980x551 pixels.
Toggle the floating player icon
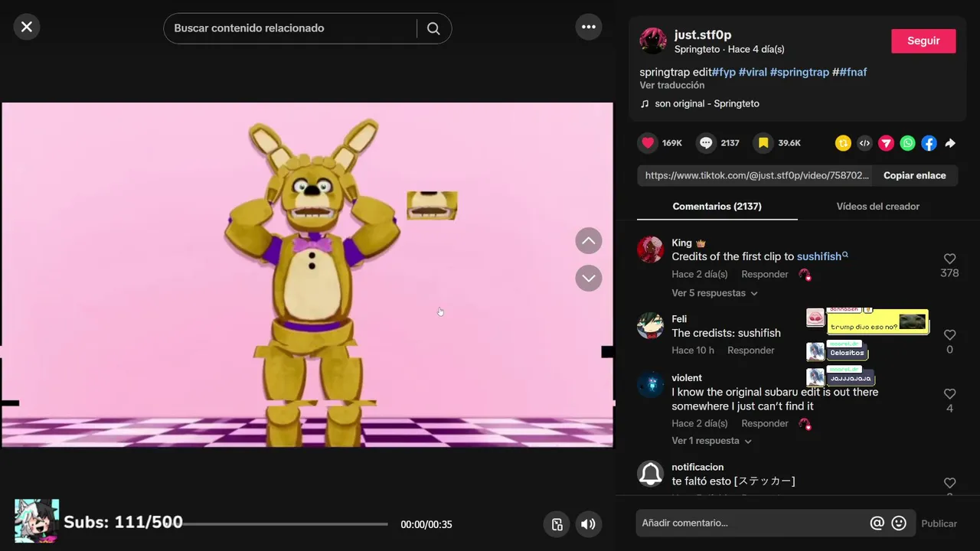click(557, 524)
